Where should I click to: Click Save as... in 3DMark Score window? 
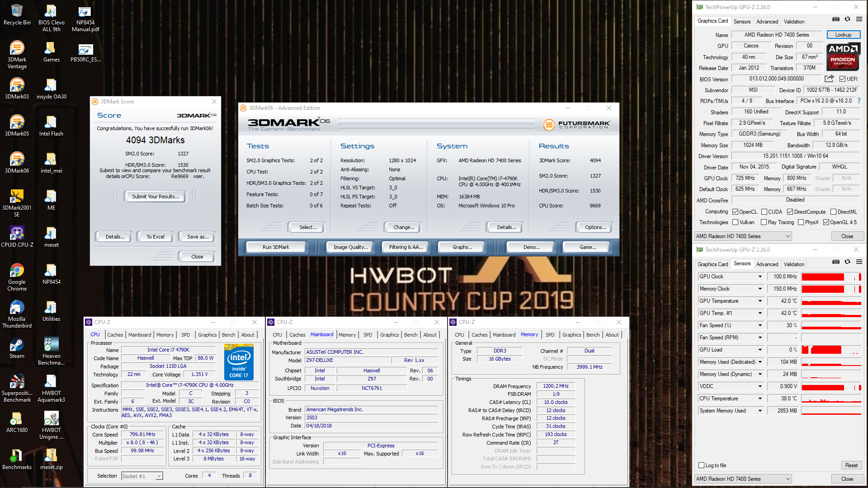point(198,237)
